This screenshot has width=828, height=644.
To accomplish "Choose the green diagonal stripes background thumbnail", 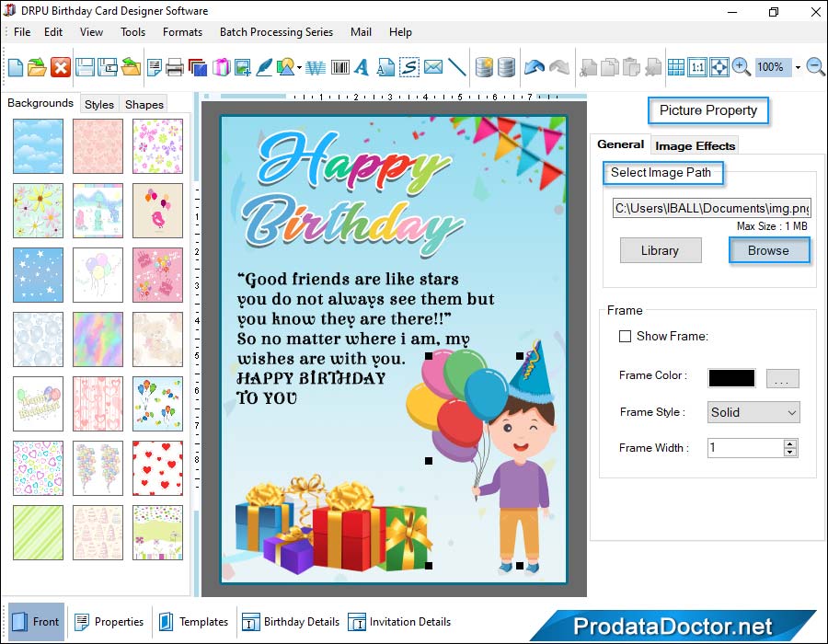I will tap(38, 533).
